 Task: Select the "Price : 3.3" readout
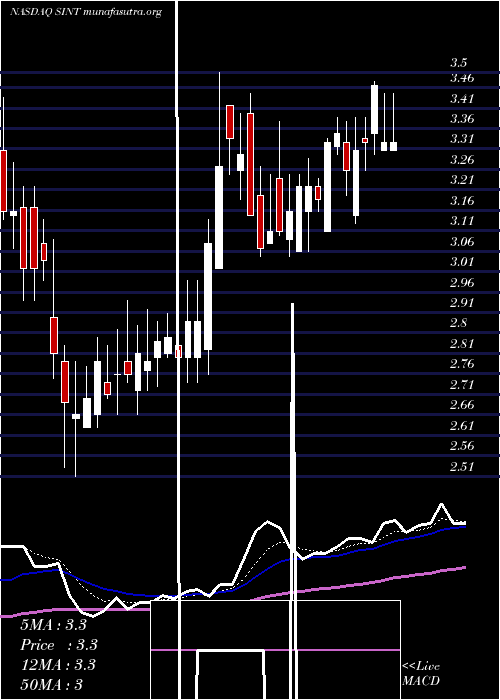coord(59,645)
